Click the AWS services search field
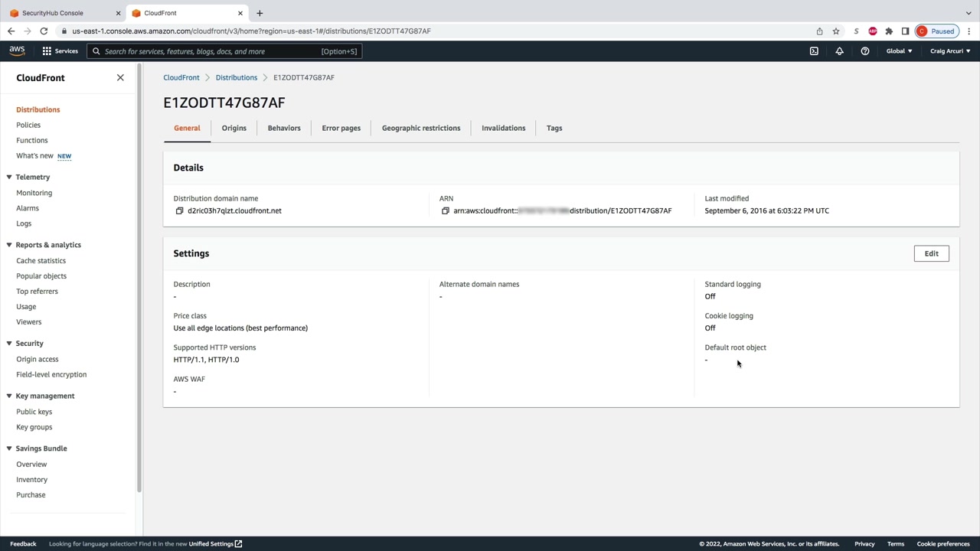 pos(224,51)
